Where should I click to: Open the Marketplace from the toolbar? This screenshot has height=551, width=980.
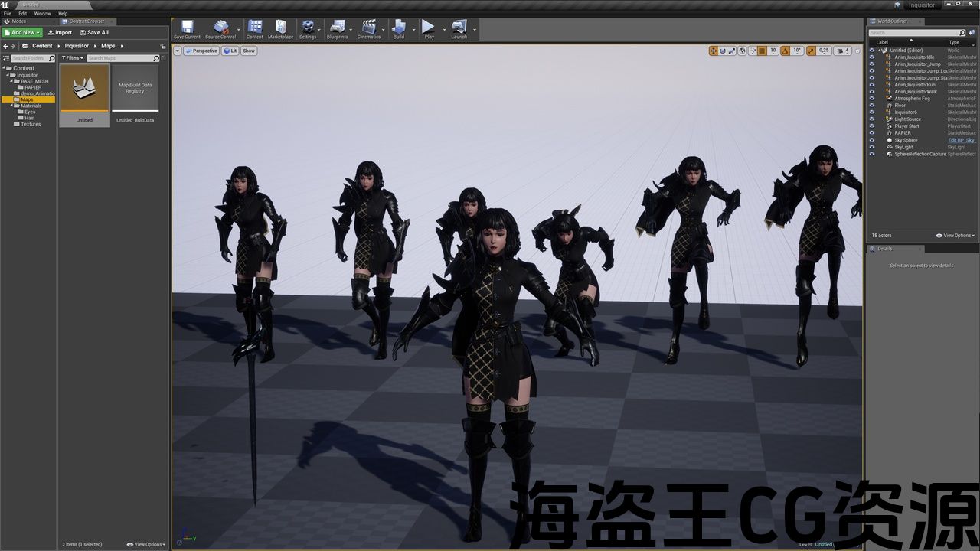click(280, 29)
